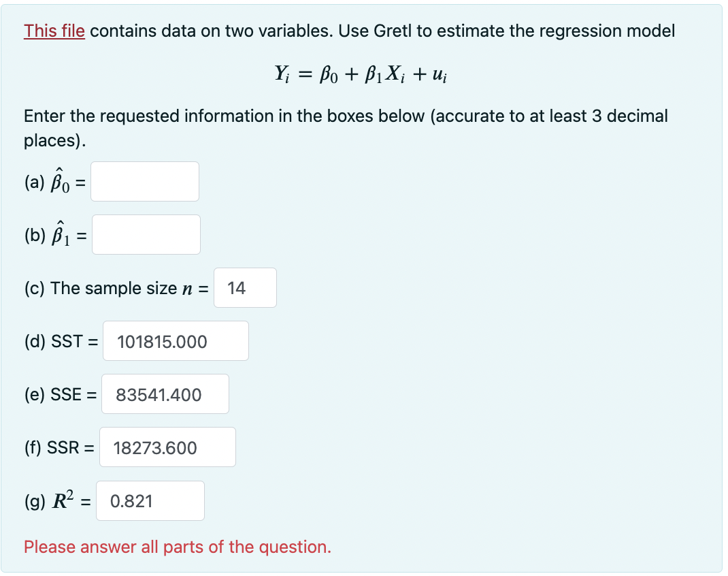This screenshot has height=576, width=728.
Task: Click the regression equation Yi = β0 + β1Xi + ui
Action: coord(361,74)
